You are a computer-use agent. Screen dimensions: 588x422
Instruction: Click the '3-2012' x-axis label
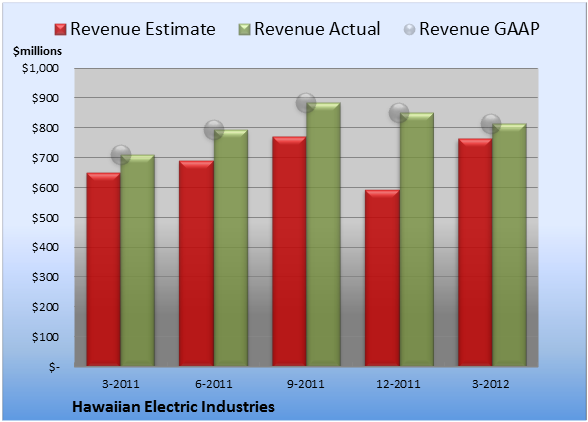pos(490,384)
